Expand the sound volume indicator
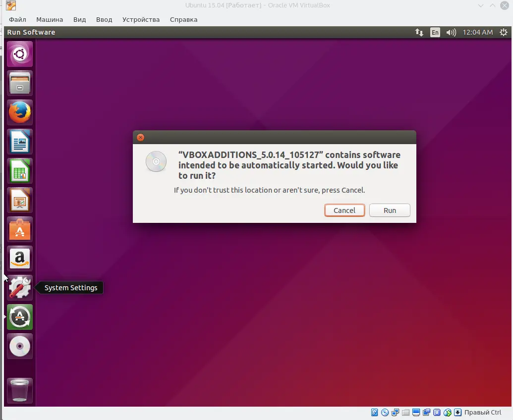 tap(451, 32)
